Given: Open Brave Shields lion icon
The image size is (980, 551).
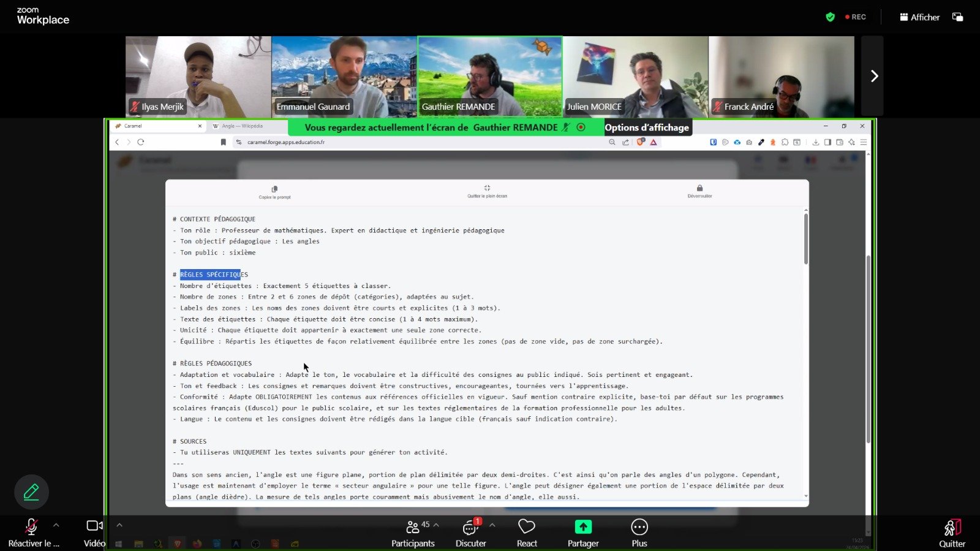Looking at the screenshot, I should [x=641, y=142].
